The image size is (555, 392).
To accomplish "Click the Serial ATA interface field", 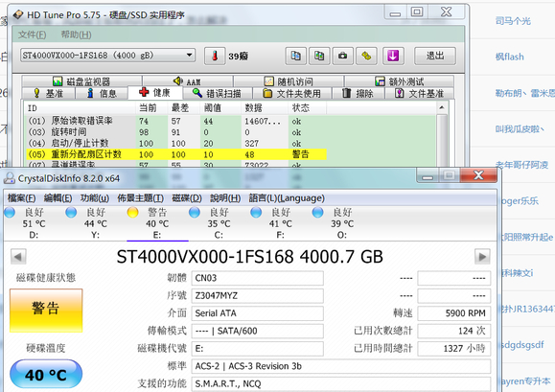I will coord(257,313).
